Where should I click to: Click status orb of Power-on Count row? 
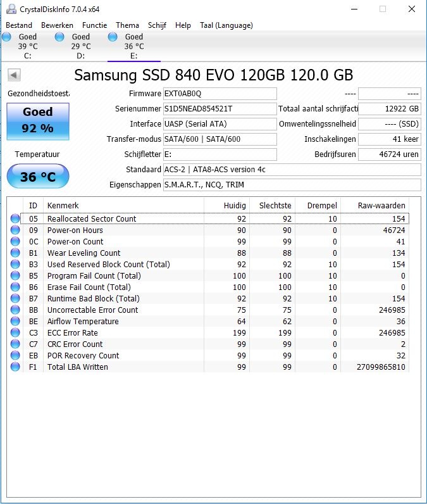click(x=15, y=241)
